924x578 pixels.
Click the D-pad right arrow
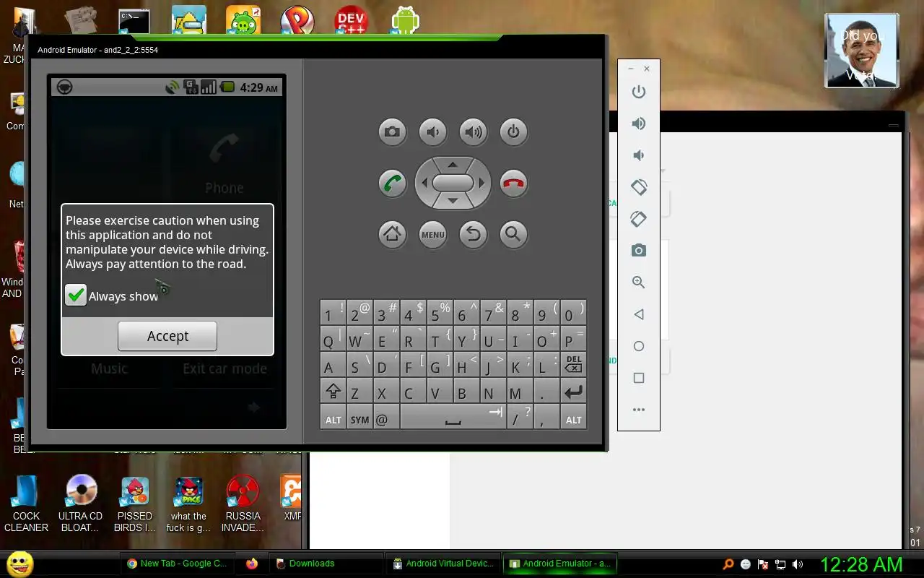pyautogui.click(x=481, y=183)
